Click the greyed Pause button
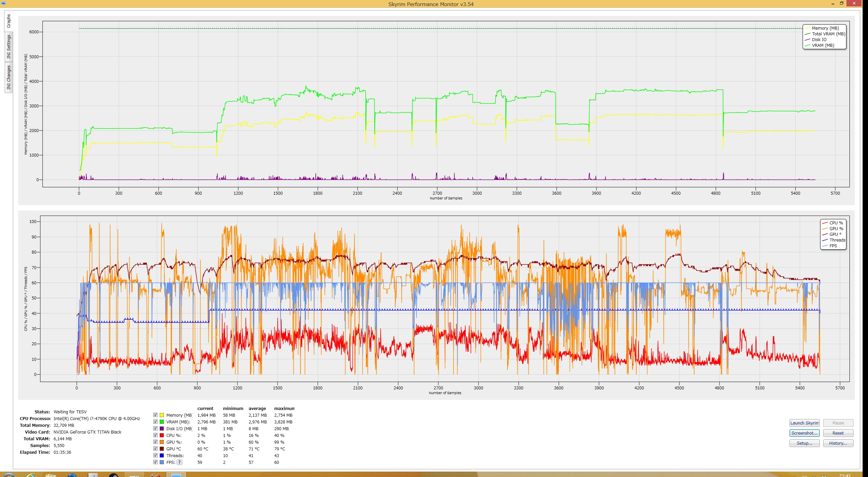The height and width of the screenshot is (477, 868). (x=838, y=423)
